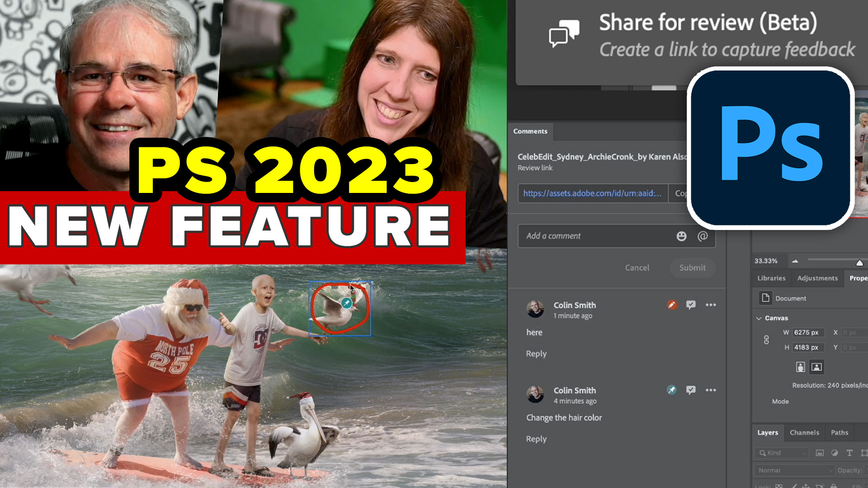
Task: Open more options for the 'here' comment
Action: (x=711, y=305)
